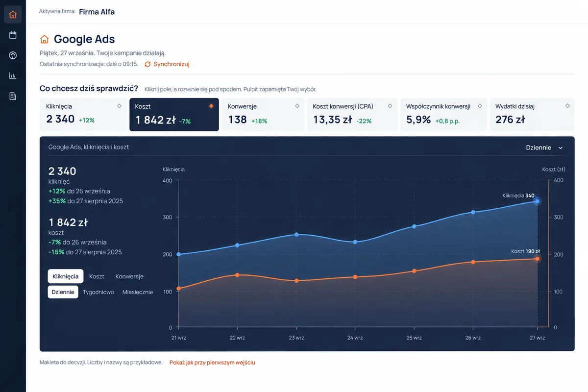This screenshot has height=392, width=588.
Task: Select the Miesięcznie granularity tab
Action: pyautogui.click(x=138, y=292)
